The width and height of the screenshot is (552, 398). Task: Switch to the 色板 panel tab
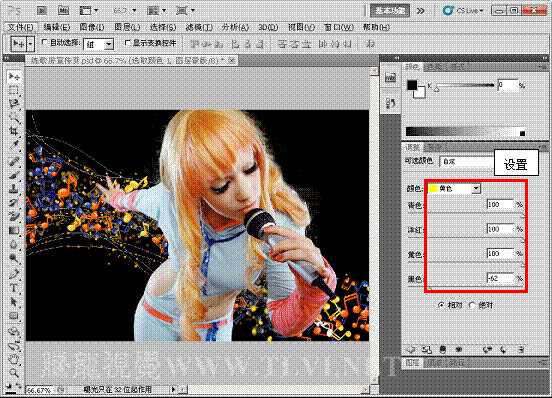(x=434, y=67)
